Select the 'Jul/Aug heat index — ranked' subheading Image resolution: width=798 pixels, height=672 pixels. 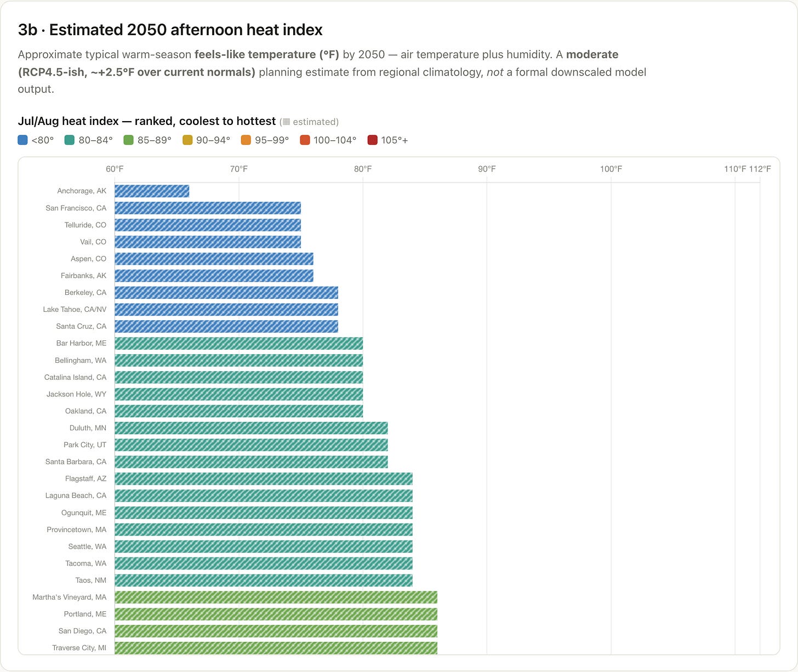click(147, 121)
